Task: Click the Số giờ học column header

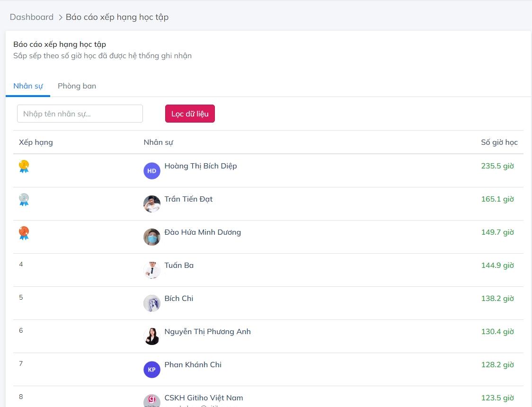Action: (499, 142)
